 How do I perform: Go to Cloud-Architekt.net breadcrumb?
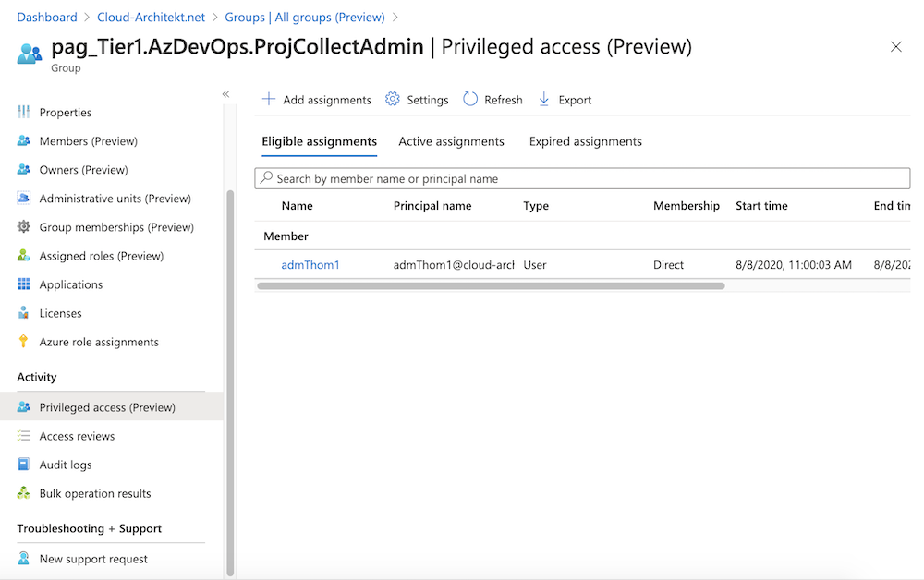pyautogui.click(x=151, y=17)
